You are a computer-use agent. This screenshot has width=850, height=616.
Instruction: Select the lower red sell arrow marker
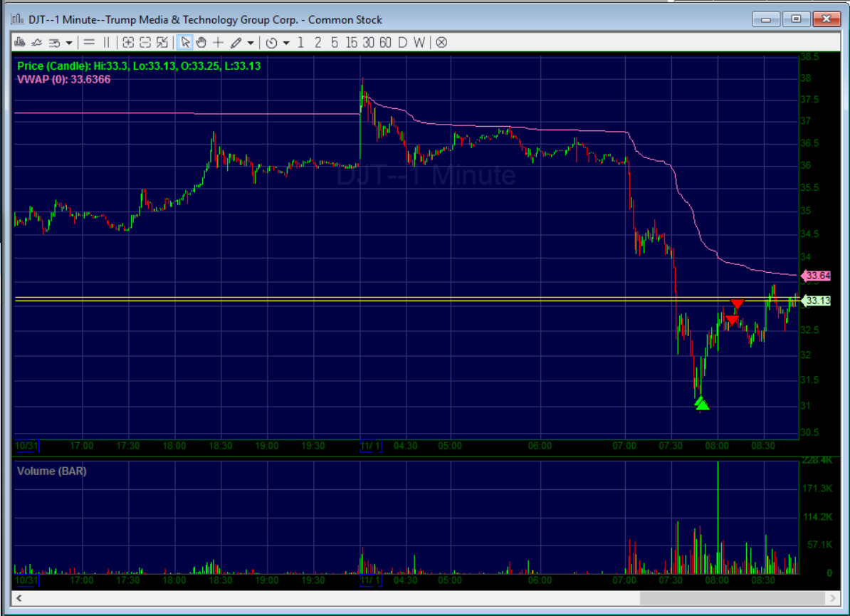(x=733, y=320)
